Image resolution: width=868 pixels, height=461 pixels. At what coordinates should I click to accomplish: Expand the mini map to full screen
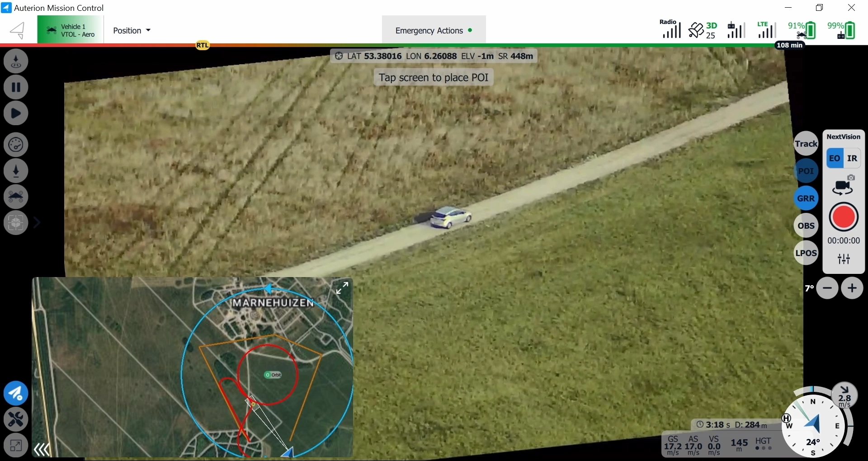(x=342, y=288)
